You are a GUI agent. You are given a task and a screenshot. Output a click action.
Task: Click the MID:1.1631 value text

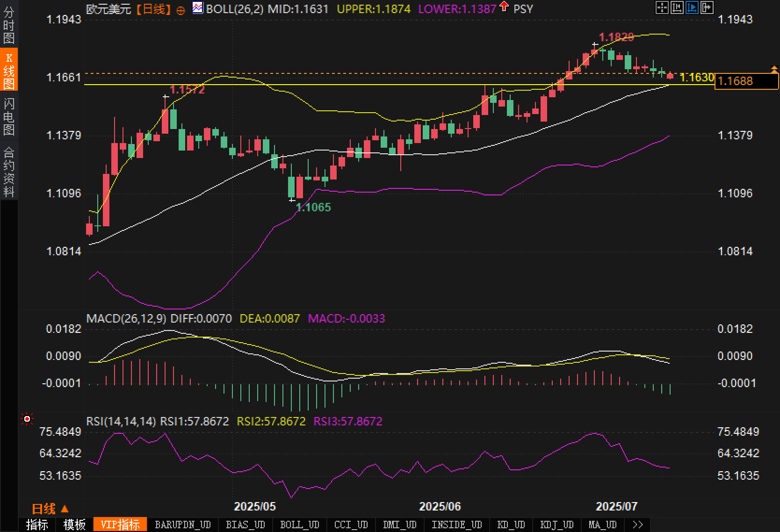298,9
